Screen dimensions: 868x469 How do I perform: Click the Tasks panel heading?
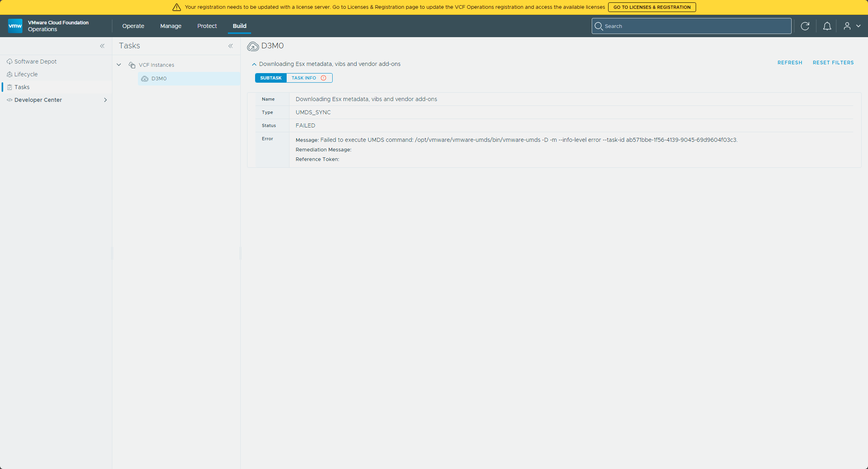click(x=130, y=46)
